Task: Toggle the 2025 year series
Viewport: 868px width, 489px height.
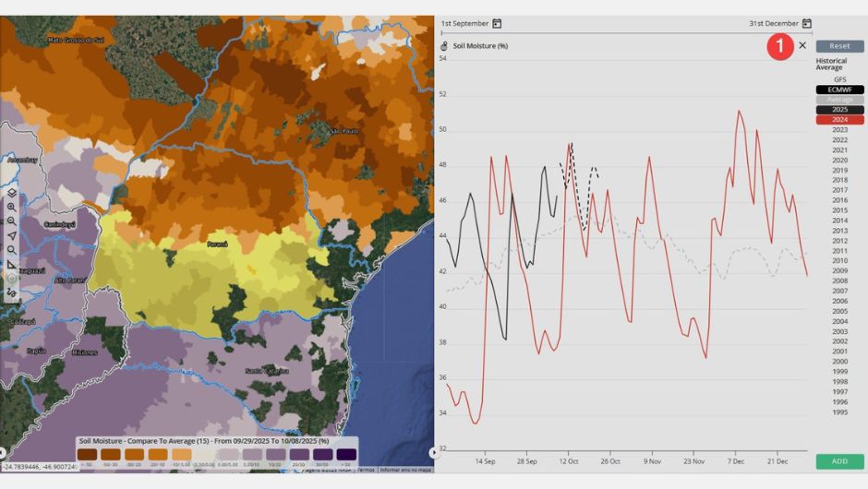Action: (839, 110)
